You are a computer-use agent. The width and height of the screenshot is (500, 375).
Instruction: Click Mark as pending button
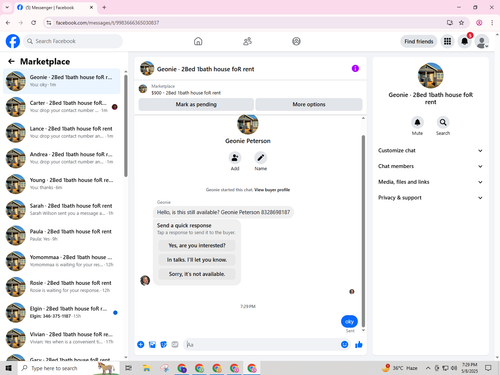pyautogui.click(x=196, y=104)
